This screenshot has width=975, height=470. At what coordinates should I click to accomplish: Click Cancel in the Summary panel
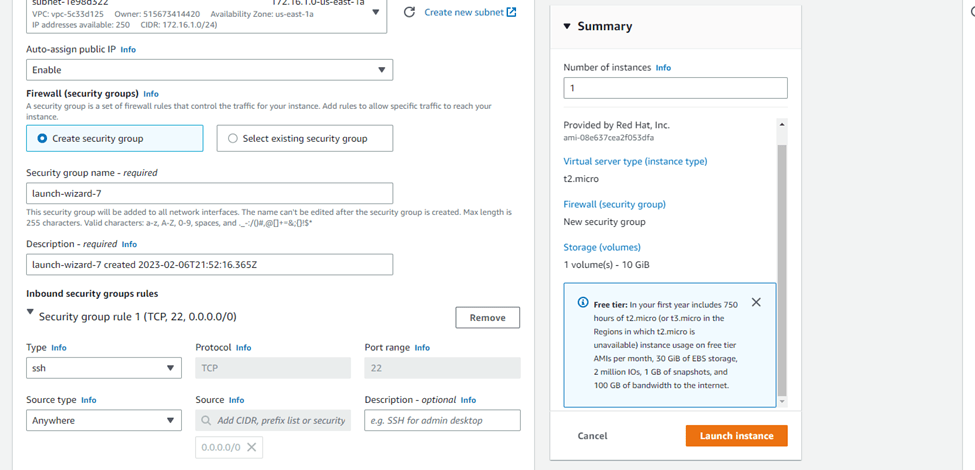pos(592,436)
